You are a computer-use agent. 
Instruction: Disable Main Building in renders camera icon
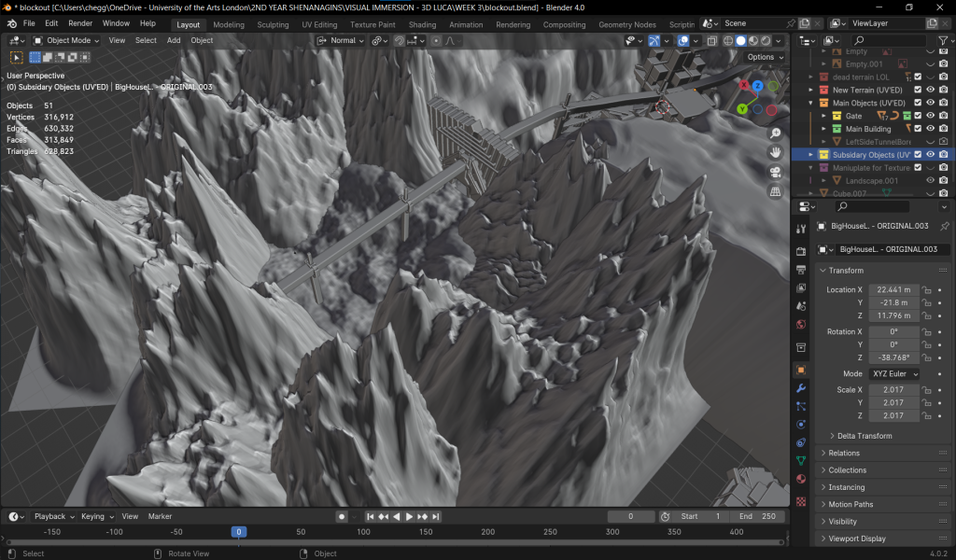tap(943, 129)
